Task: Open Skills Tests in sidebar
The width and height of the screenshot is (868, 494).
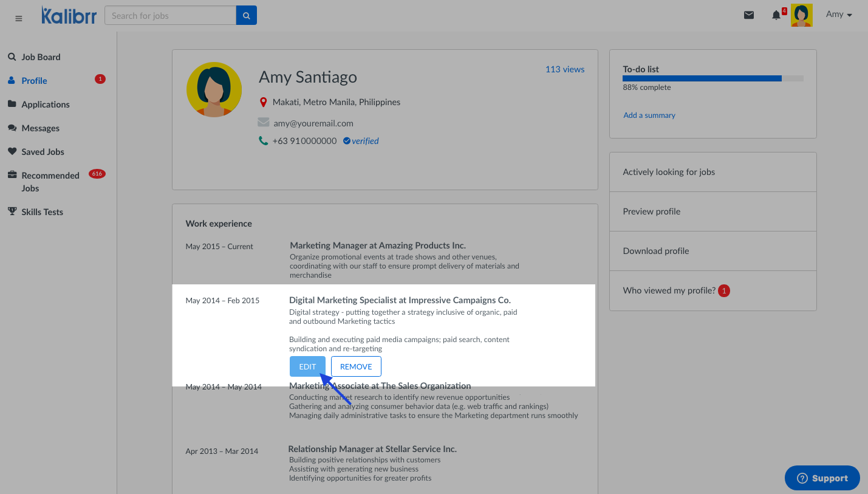Action: pyautogui.click(x=42, y=212)
